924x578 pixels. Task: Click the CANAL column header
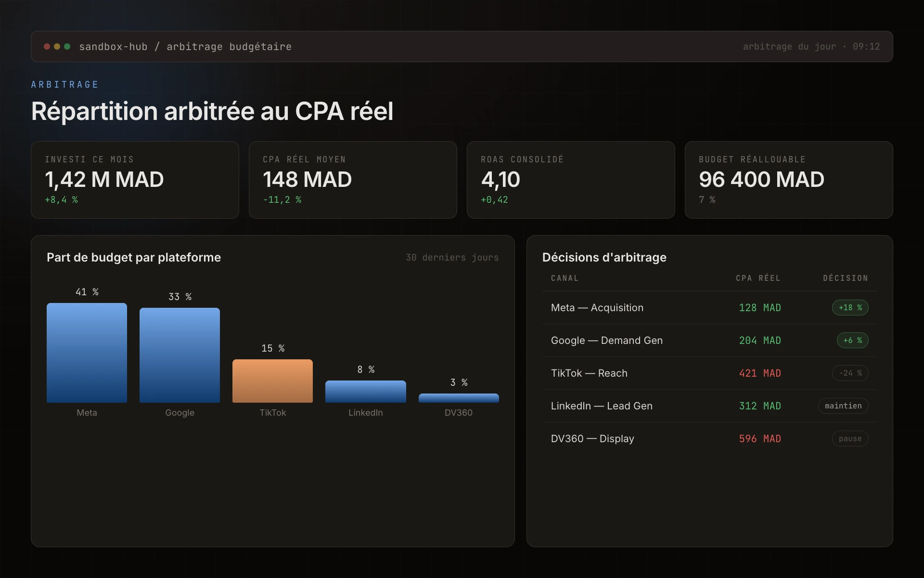(565, 278)
